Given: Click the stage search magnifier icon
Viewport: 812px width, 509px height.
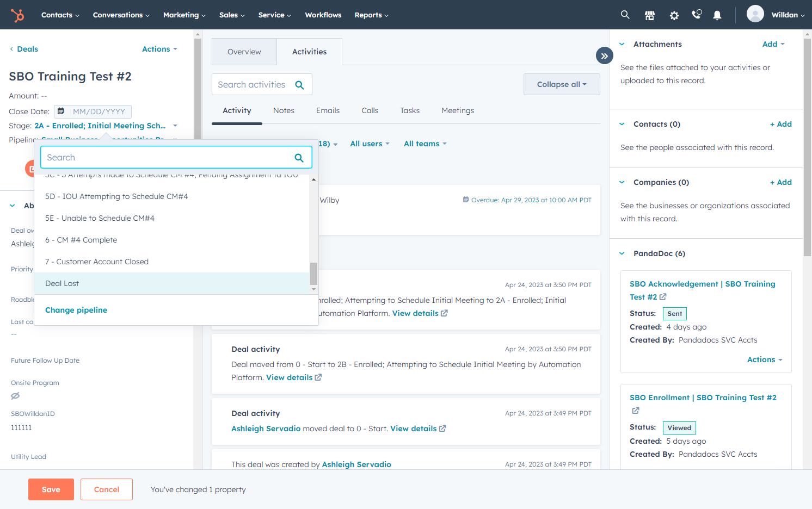Looking at the screenshot, I should pyautogui.click(x=299, y=158).
